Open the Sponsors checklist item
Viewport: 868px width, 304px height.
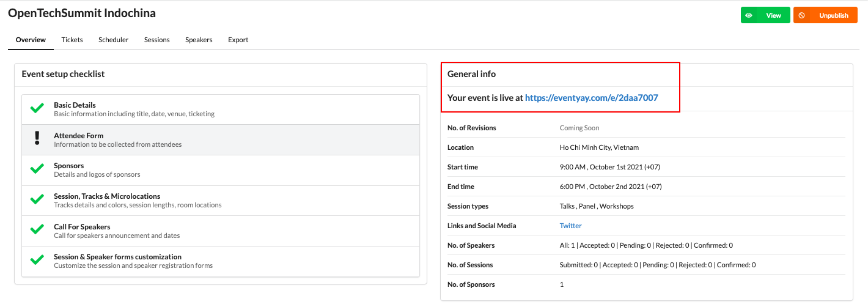221,170
